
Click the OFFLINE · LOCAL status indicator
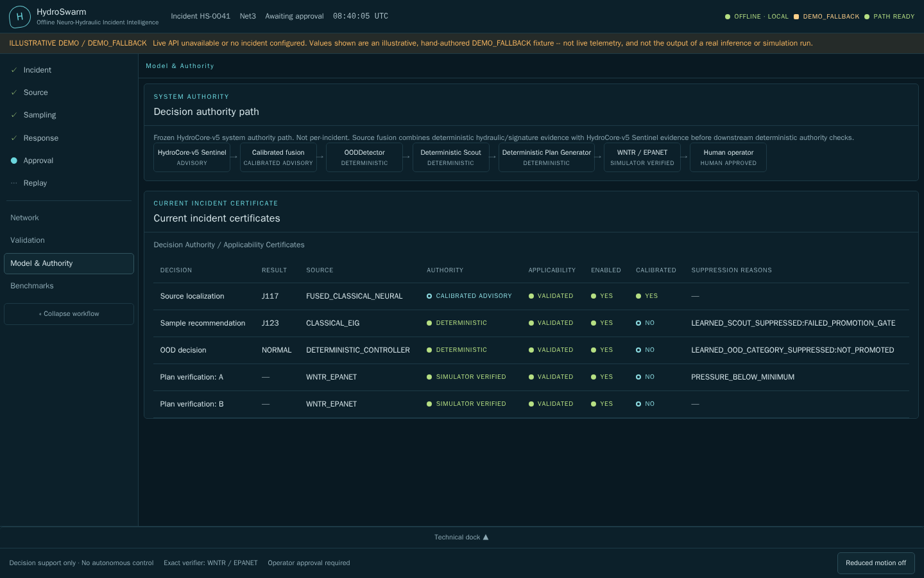(x=757, y=17)
